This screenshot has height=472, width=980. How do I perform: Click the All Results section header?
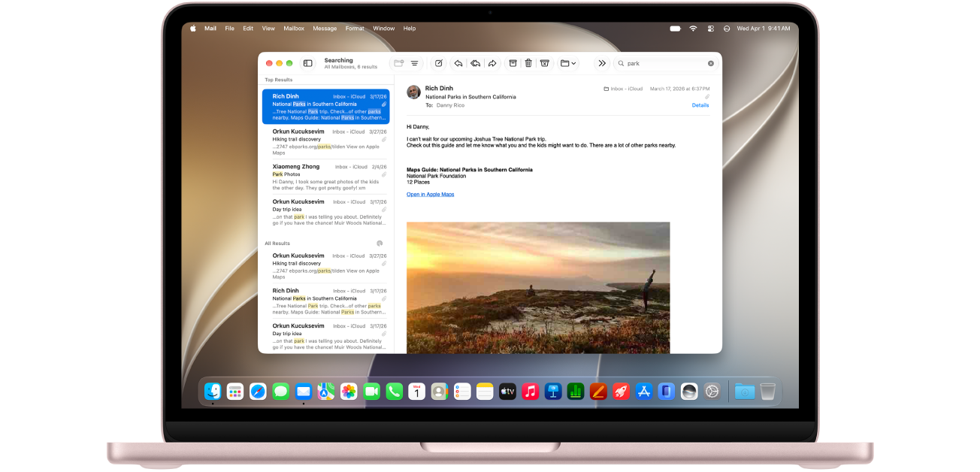pos(277,244)
